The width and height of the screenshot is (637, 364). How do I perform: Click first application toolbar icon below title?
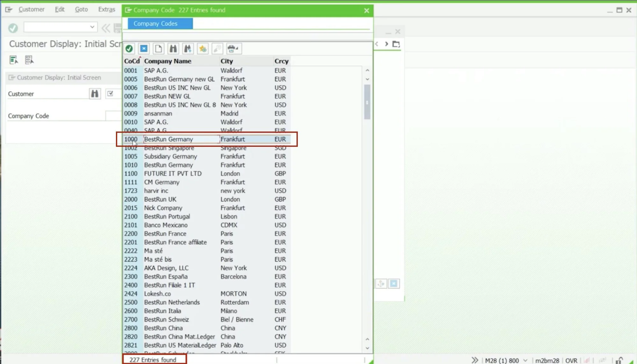[14, 60]
